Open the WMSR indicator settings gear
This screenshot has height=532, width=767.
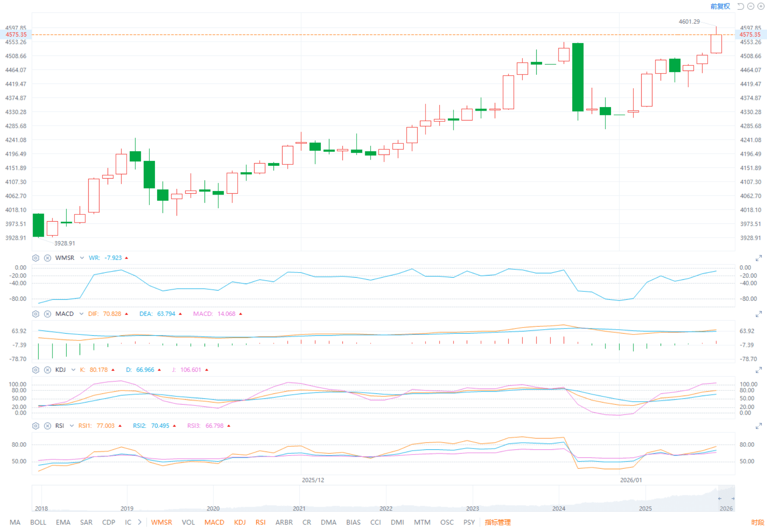[36, 257]
